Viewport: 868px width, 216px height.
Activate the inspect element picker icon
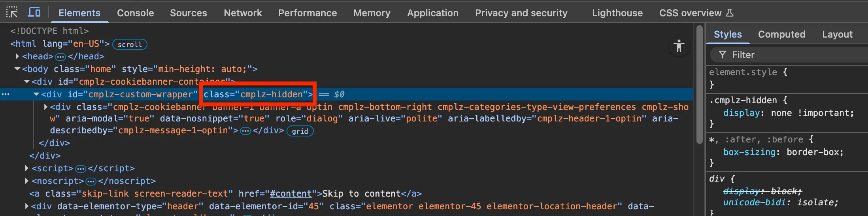[x=12, y=13]
